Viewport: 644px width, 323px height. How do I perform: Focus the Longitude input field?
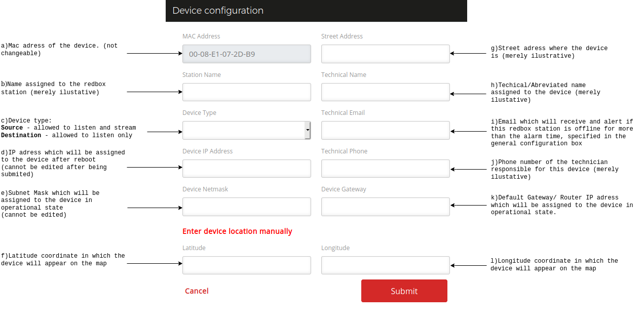tap(385, 265)
